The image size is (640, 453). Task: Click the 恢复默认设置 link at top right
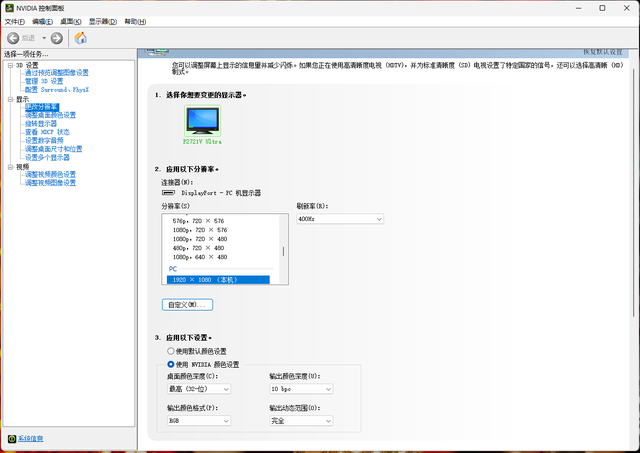pyautogui.click(x=603, y=52)
